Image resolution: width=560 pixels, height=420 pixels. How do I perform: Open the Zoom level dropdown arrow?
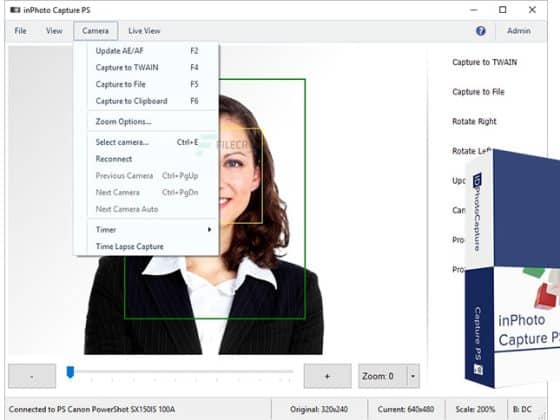[413, 376]
